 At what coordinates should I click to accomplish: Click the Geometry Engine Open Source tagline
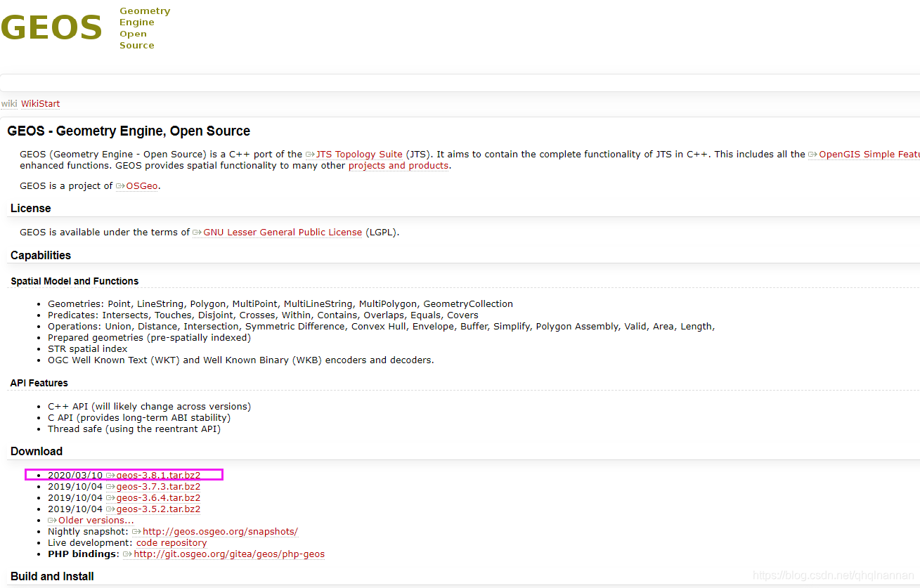tap(145, 28)
